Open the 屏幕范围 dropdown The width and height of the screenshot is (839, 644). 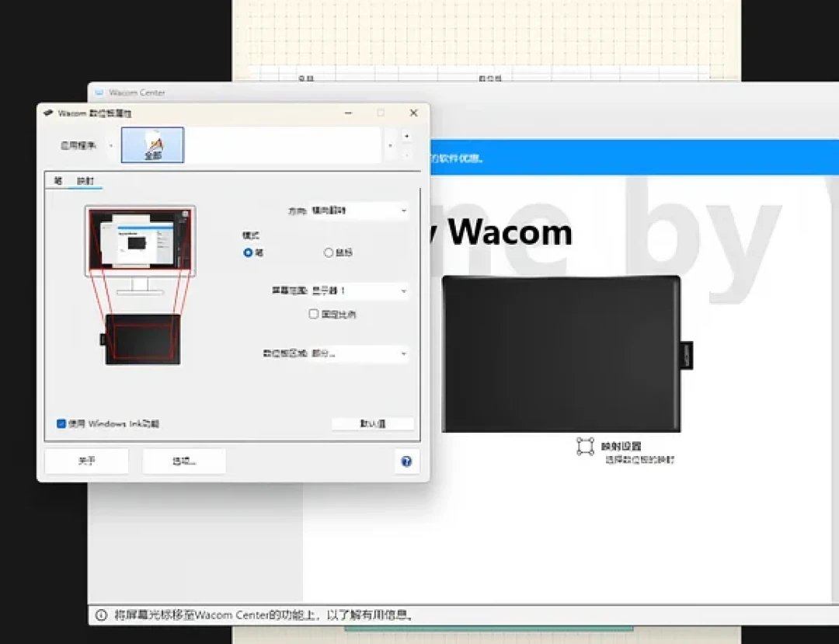tap(359, 291)
